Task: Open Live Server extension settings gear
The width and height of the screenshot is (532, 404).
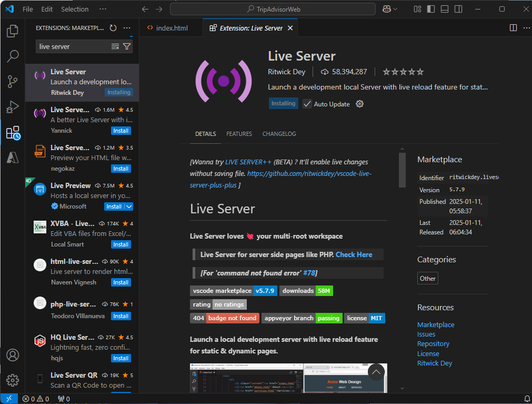Action: click(x=359, y=104)
